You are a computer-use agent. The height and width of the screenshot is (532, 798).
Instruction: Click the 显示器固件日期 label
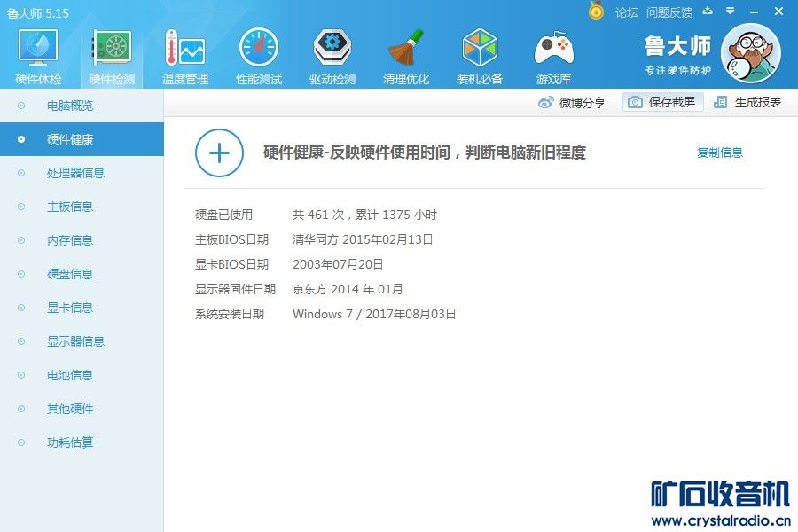pyautogui.click(x=235, y=289)
